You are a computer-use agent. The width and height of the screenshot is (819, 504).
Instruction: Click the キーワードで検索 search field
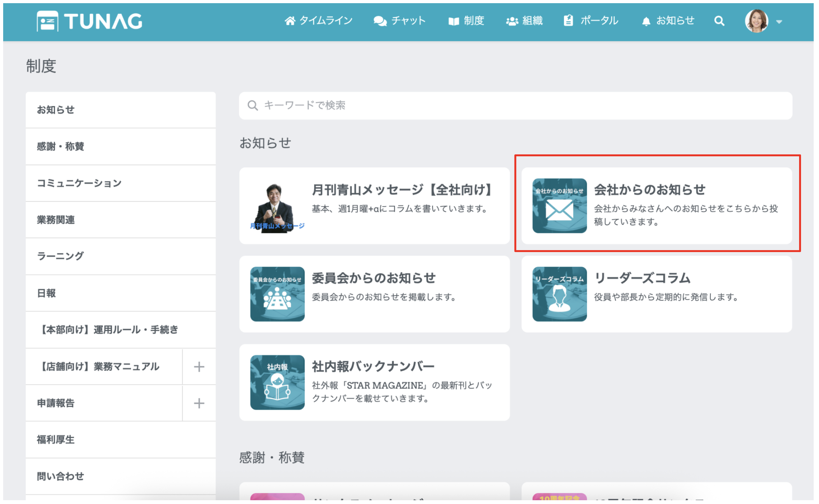515,105
